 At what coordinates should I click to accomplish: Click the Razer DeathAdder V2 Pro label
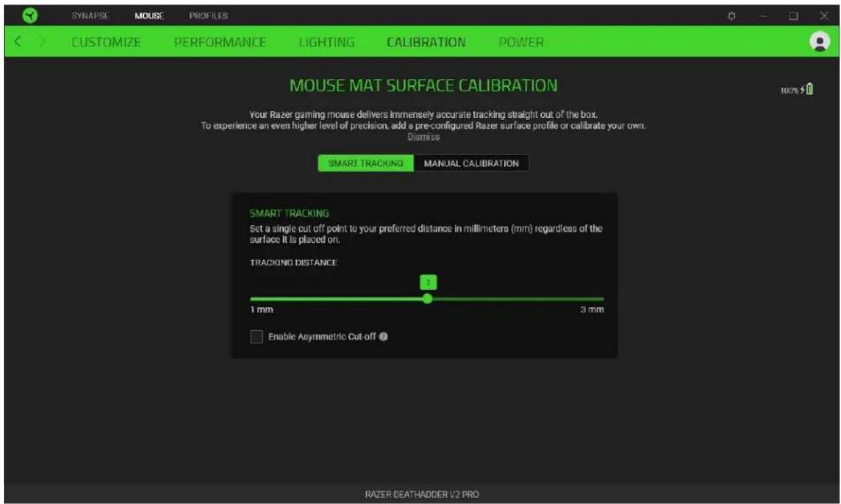(422, 494)
